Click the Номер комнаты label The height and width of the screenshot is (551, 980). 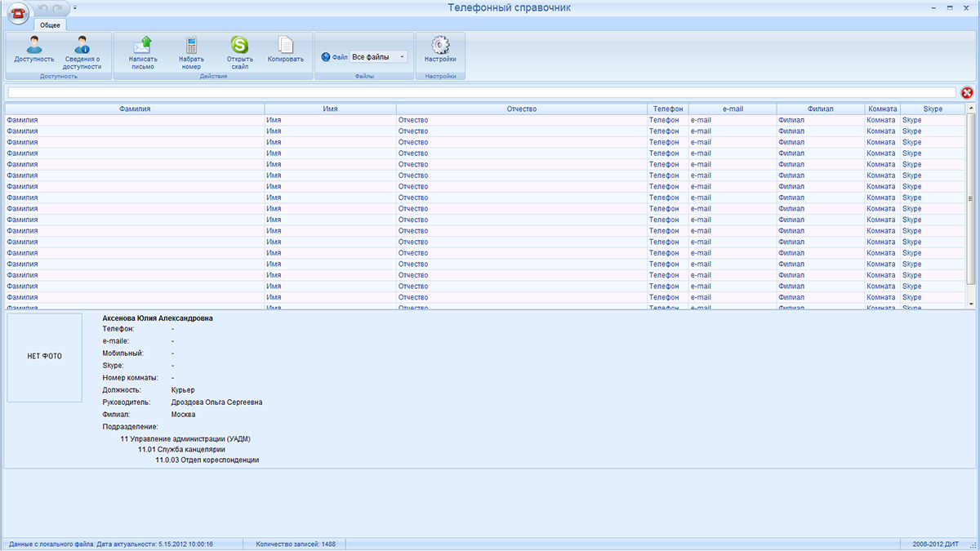(130, 378)
